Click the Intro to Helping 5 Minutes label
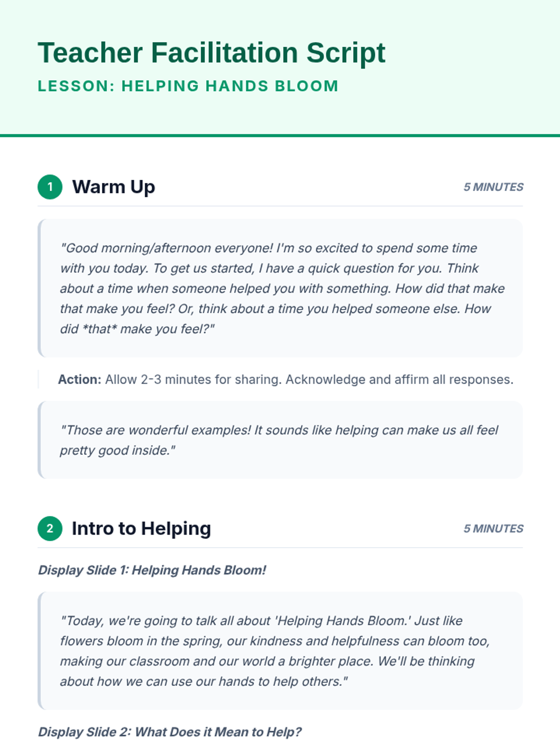This screenshot has height=747, width=560. click(x=493, y=529)
